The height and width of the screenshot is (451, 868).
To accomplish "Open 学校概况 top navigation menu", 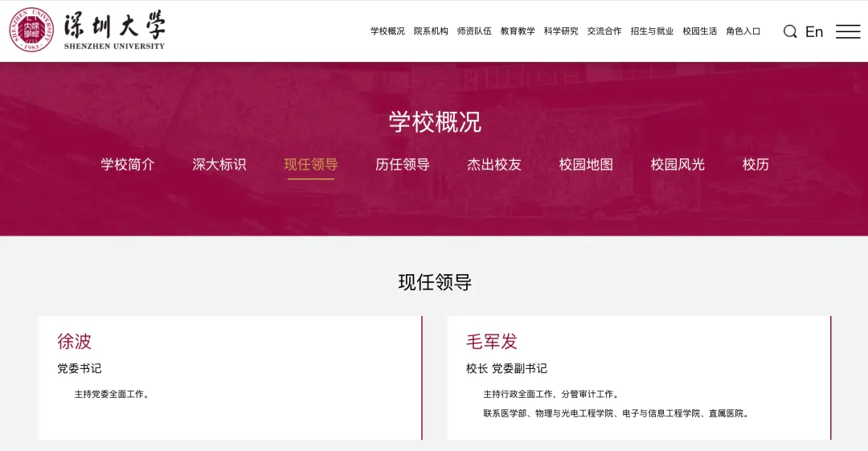I will [387, 31].
